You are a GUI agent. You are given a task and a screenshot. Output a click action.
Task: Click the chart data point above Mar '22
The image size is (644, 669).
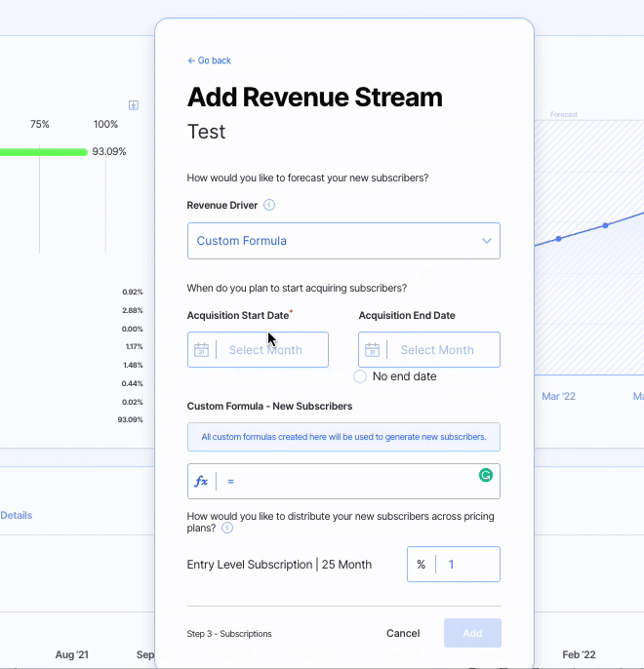tap(559, 238)
